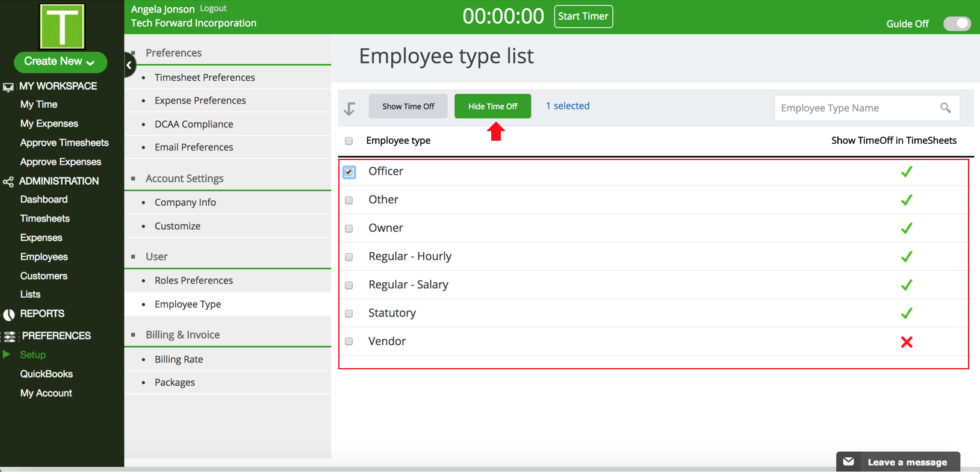
Task: Open Timesheet Preferences menu item
Action: [205, 78]
